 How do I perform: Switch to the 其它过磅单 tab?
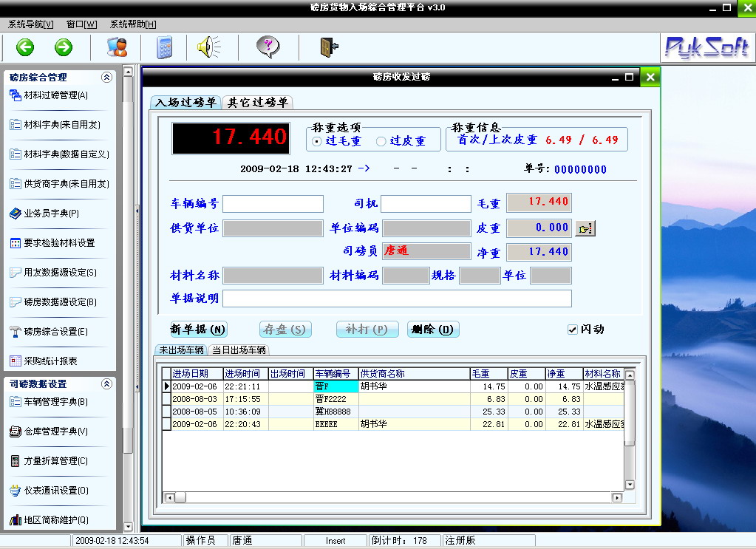pos(257,103)
